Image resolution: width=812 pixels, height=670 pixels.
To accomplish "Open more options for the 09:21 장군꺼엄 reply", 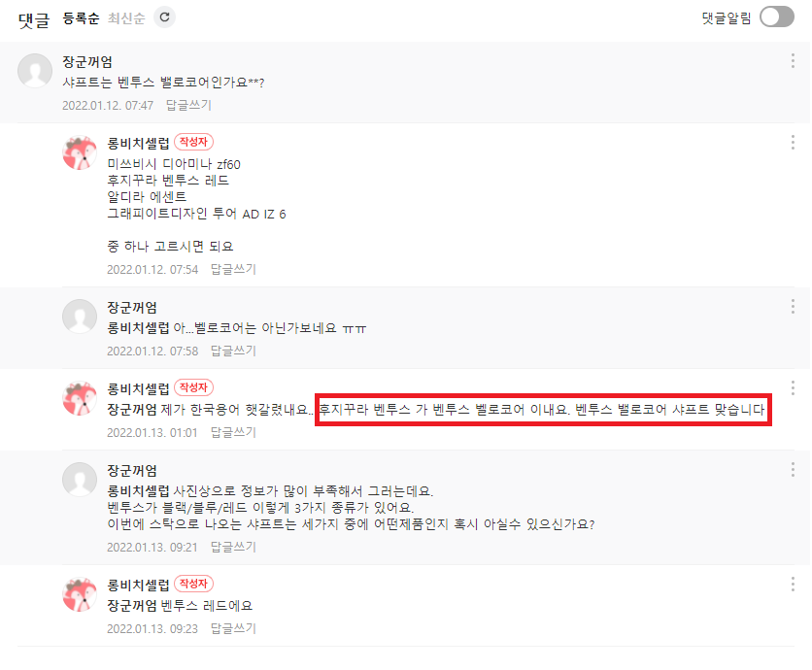I will (x=793, y=470).
